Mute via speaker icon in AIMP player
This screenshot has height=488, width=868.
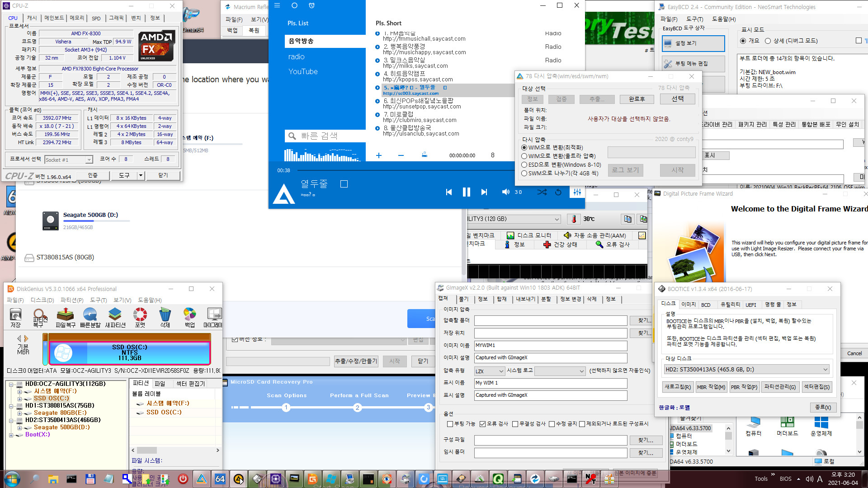point(505,192)
